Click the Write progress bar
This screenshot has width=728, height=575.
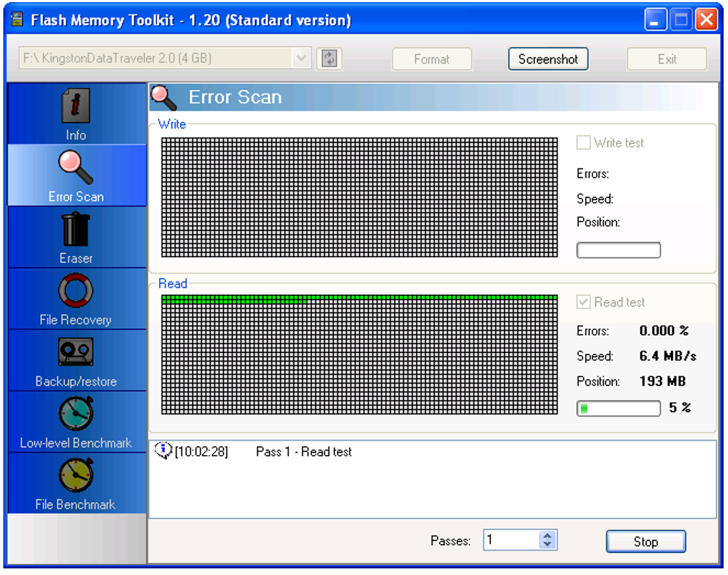(618, 250)
